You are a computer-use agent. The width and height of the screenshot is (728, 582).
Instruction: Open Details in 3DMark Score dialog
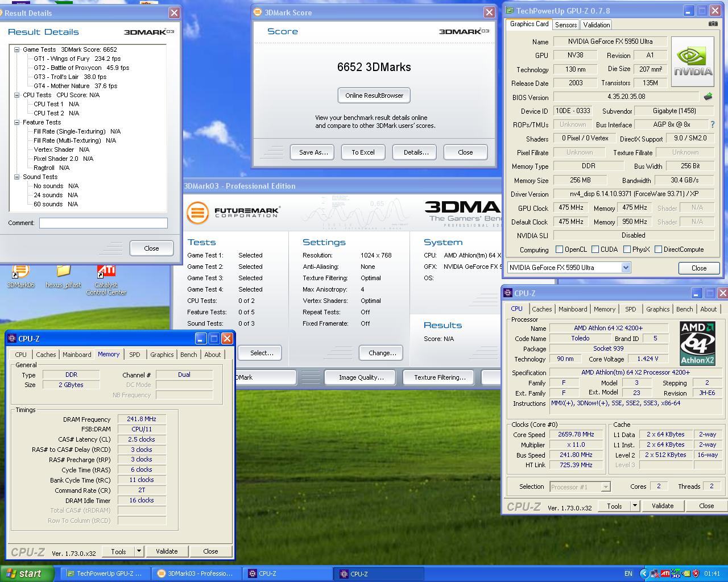(x=416, y=152)
